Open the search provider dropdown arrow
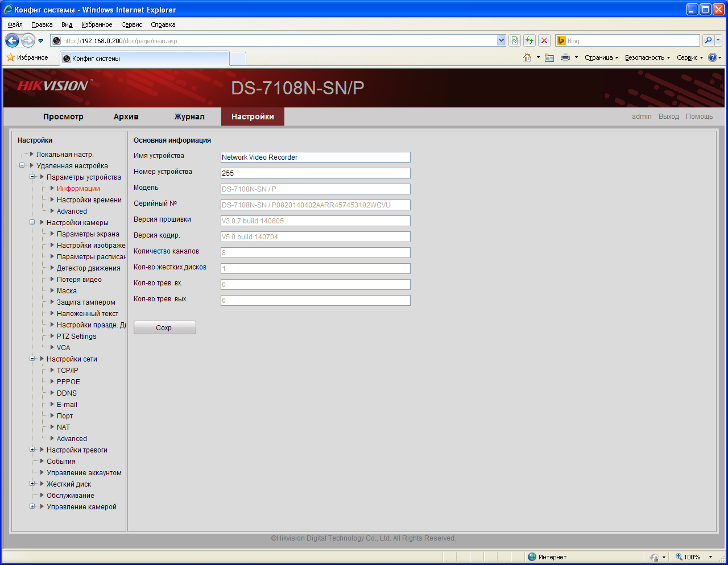 pyautogui.click(x=718, y=40)
